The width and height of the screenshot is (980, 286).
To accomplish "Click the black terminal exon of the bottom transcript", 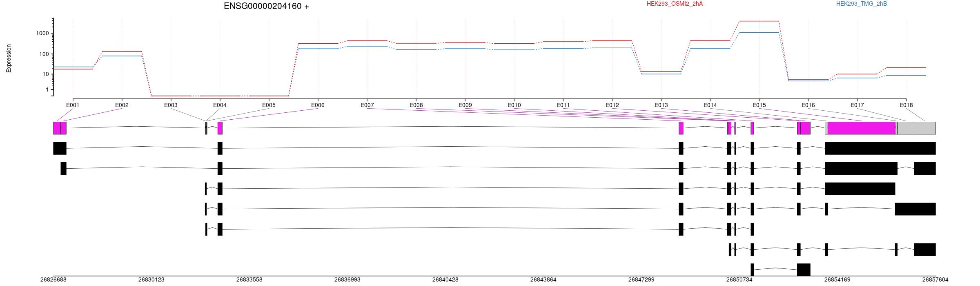I will [804, 270].
